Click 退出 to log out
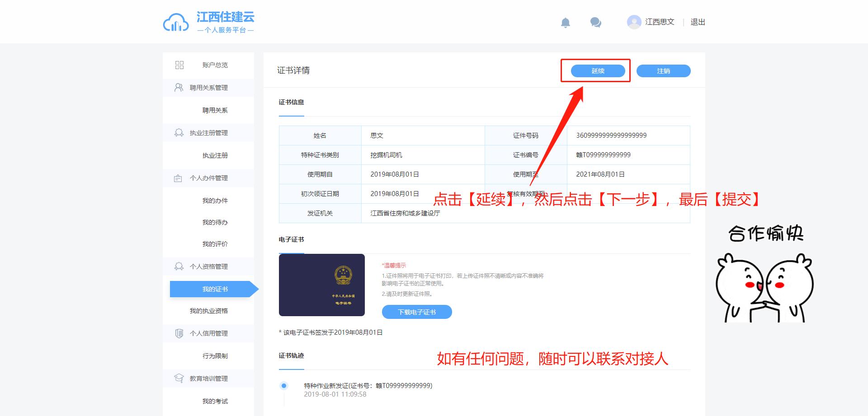This screenshot has width=868, height=416. coord(698,22)
